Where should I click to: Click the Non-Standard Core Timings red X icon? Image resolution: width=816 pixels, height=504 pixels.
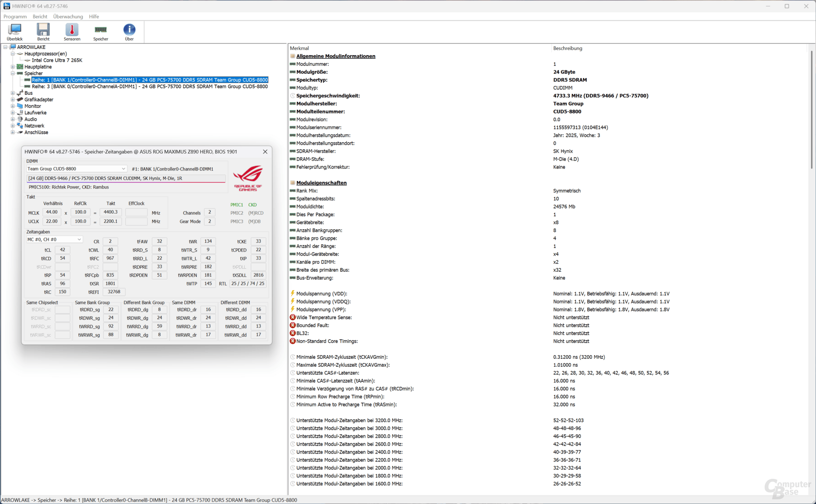tap(292, 341)
